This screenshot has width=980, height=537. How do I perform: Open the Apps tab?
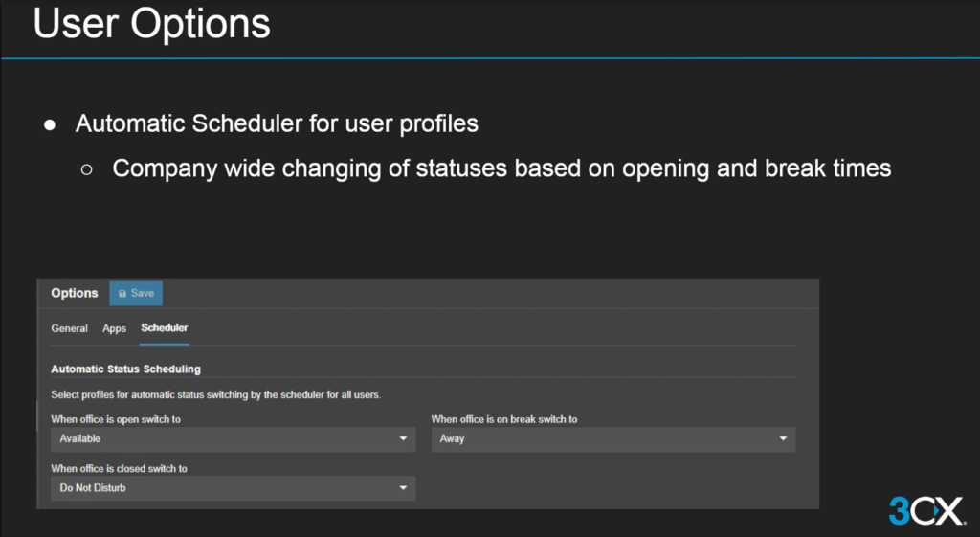[x=114, y=328]
